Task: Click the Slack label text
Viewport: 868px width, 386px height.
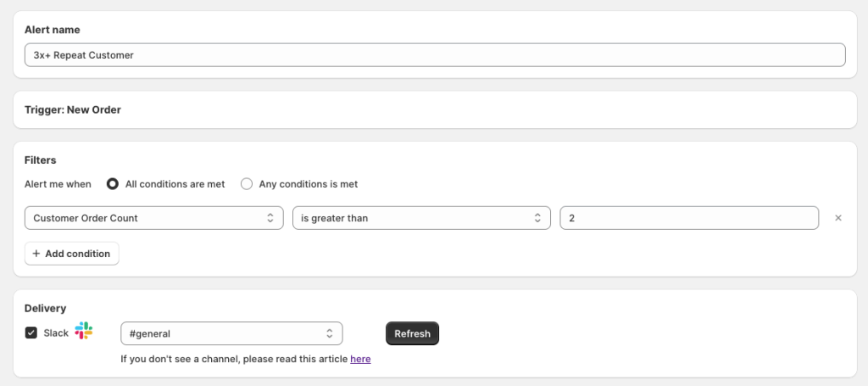Action: click(x=56, y=333)
